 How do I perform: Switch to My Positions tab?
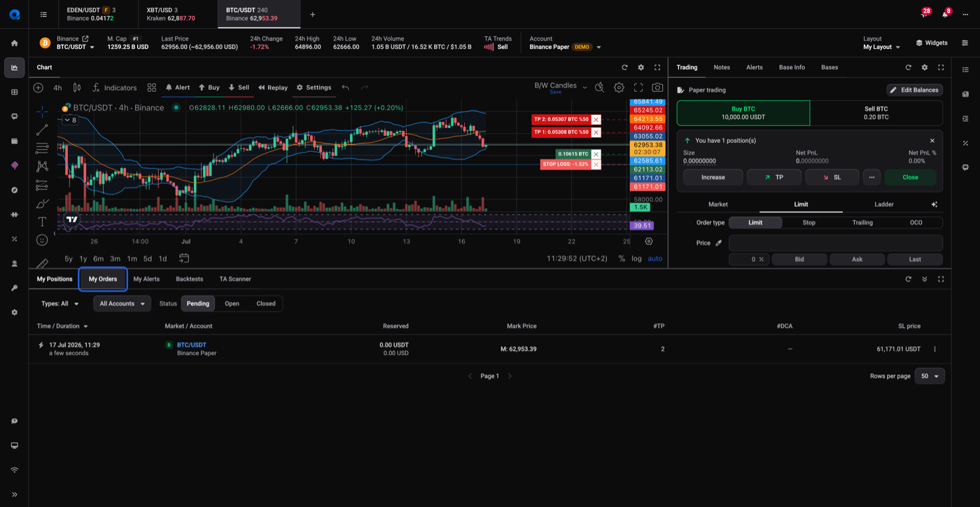tap(55, 279)
